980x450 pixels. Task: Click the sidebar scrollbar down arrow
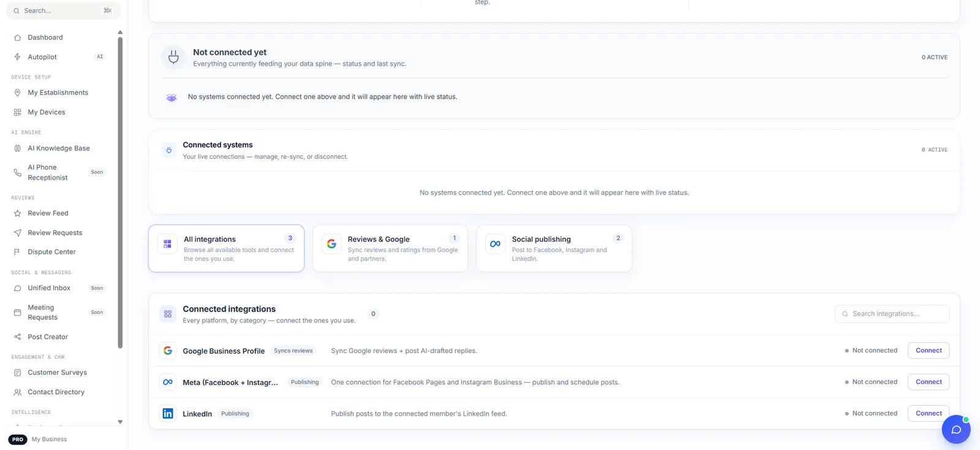tap(120, 422)
